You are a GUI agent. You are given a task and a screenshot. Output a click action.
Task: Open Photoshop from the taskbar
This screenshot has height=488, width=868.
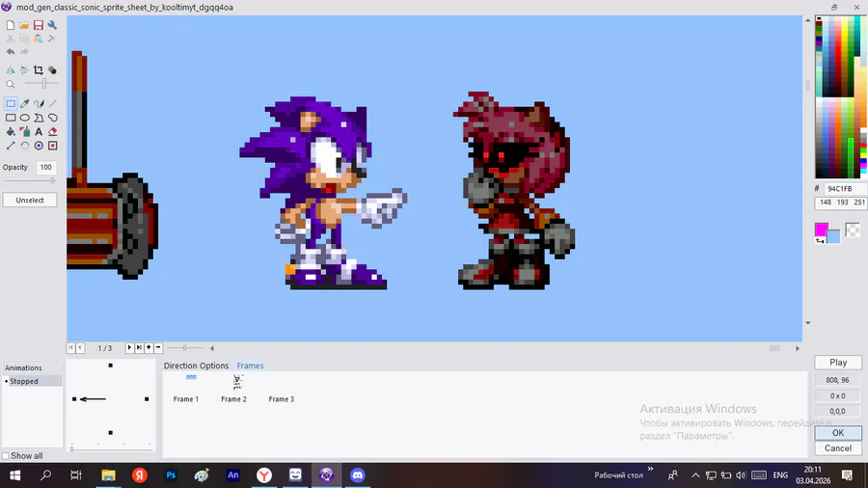coord(171,475)
